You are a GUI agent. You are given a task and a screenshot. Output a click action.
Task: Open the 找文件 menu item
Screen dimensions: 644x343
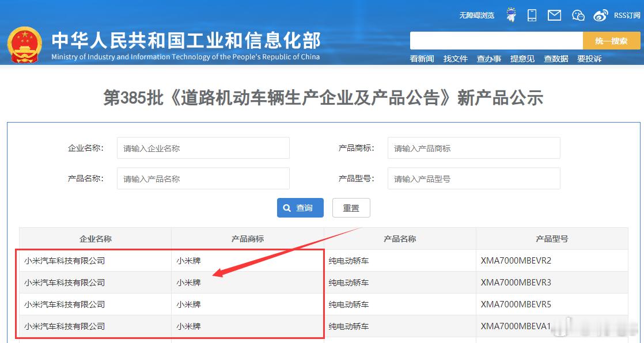[x=456, y=59]
